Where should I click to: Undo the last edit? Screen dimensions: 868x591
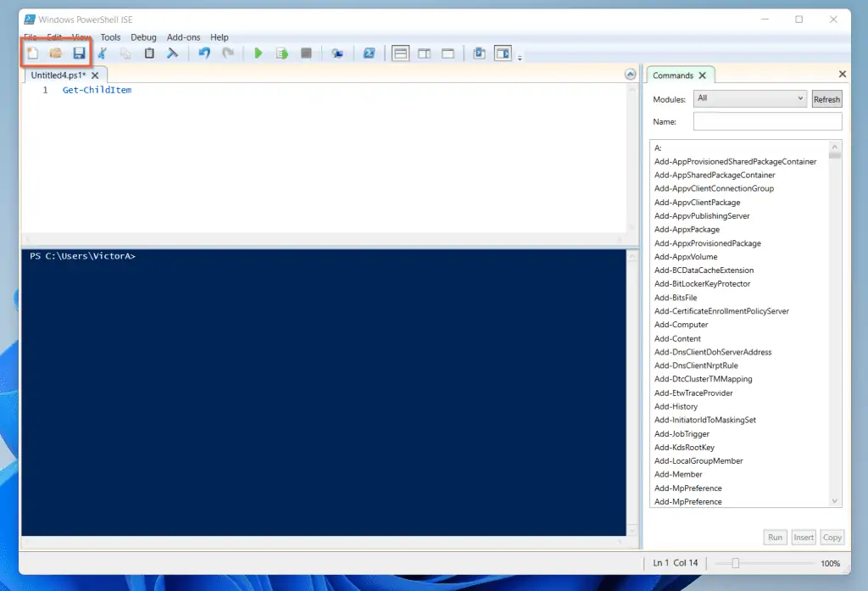[204, 53]
